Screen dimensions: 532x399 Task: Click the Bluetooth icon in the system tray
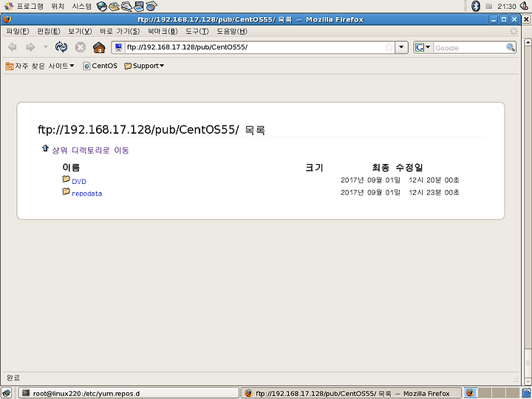click(476, 6)
